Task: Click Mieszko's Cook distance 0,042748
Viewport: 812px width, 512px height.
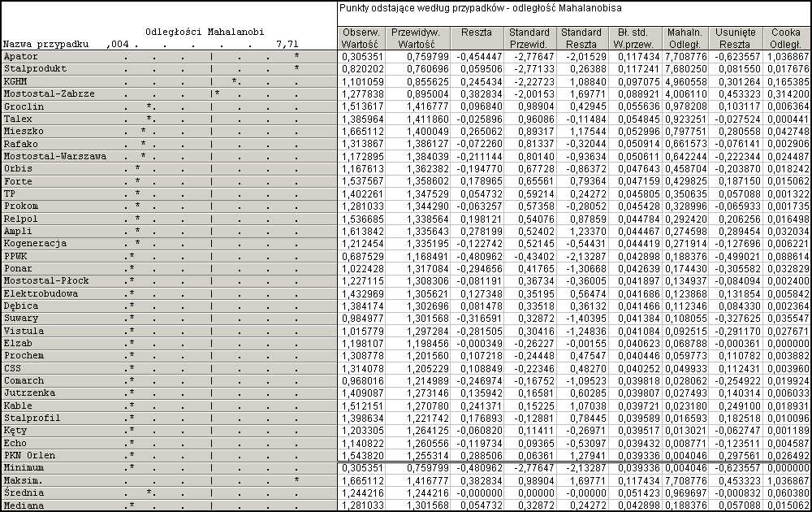Action: 788,132
